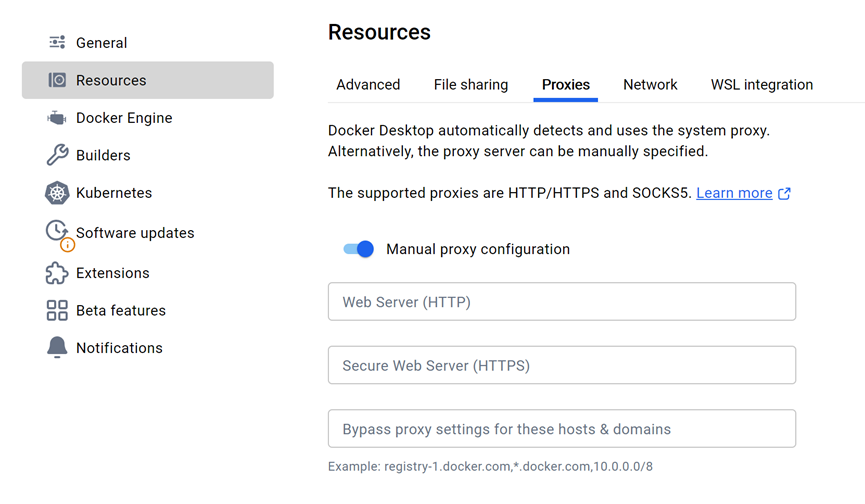Viewport: 865px width, 504px height.
Task: Click the Resources icon in sidebar
Action: [x=57, y=80]
